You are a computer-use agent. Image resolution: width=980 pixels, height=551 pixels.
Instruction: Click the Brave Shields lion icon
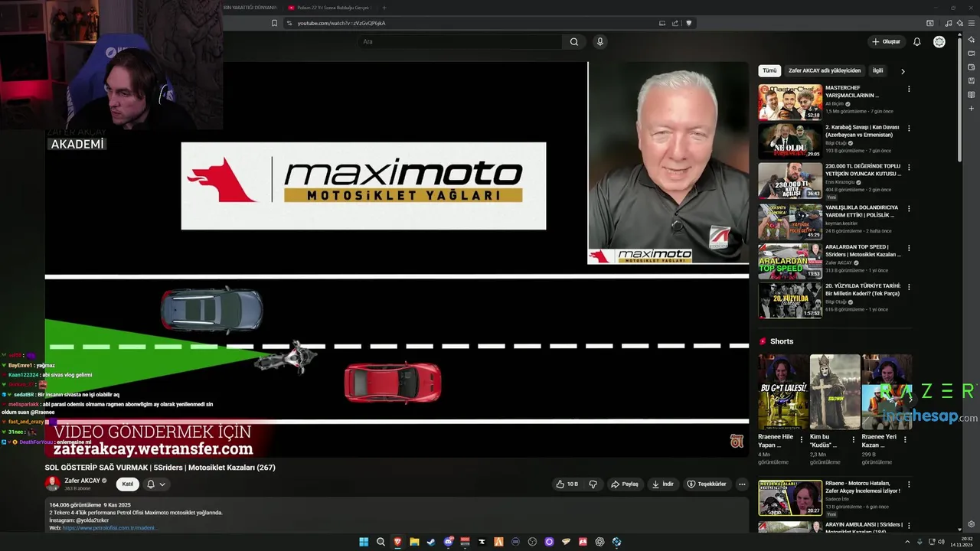(688, 23)
